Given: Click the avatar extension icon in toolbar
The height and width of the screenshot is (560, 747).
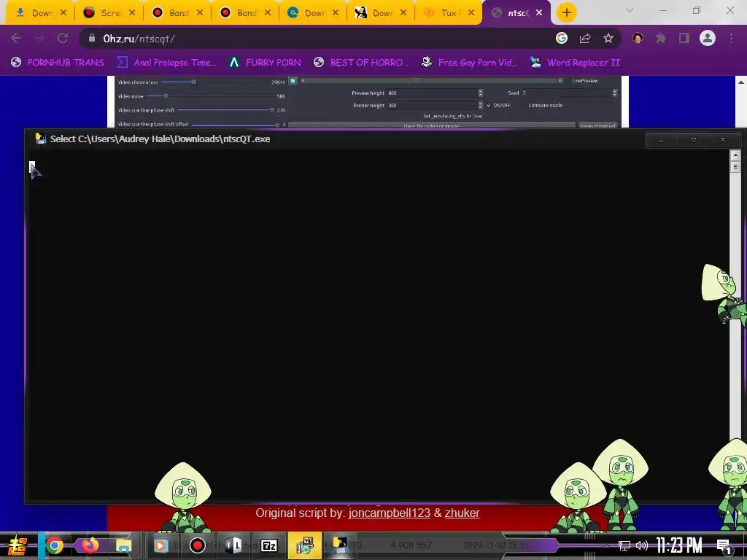Looking at the screenshot, I should pyautogui.click(x=638, y=38).
